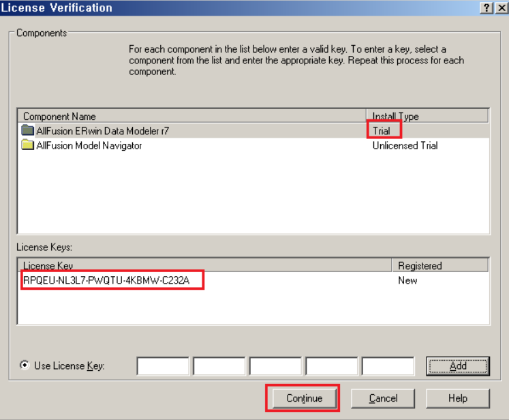This screenshot has width=509, height=420.
Task: Click the Help button
Action: tap(458, 398)
